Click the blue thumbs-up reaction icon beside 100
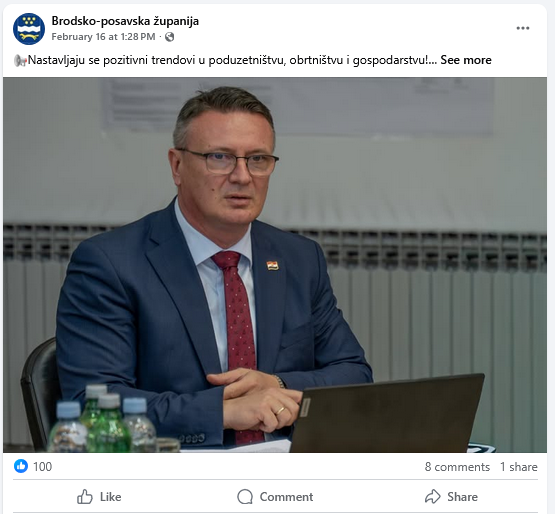This screenshot has width=555, height=514. click(x=21, y=466)
